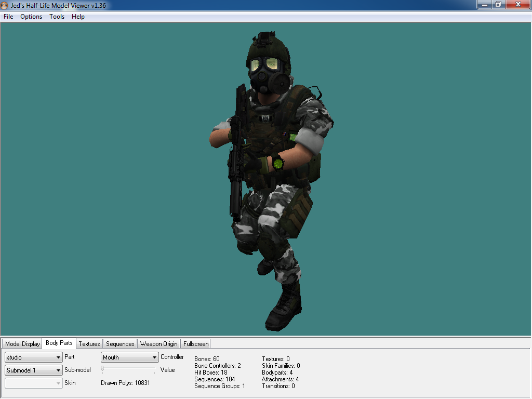Open the Tools menu
This screenshot has width=532, height=399.
57,17
